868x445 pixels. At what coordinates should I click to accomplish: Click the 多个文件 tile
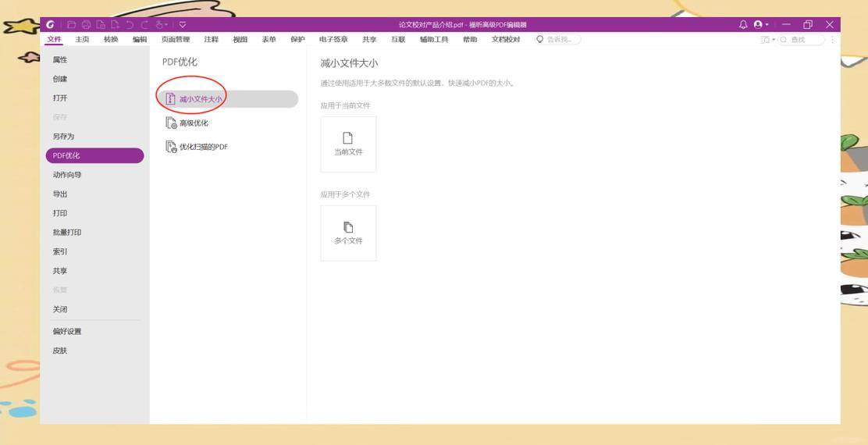point(348,233)
